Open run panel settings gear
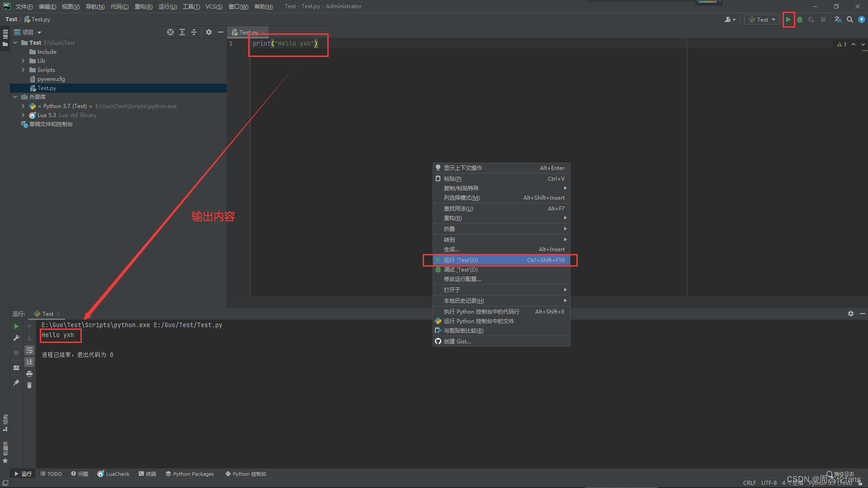 tap(851, 314)
